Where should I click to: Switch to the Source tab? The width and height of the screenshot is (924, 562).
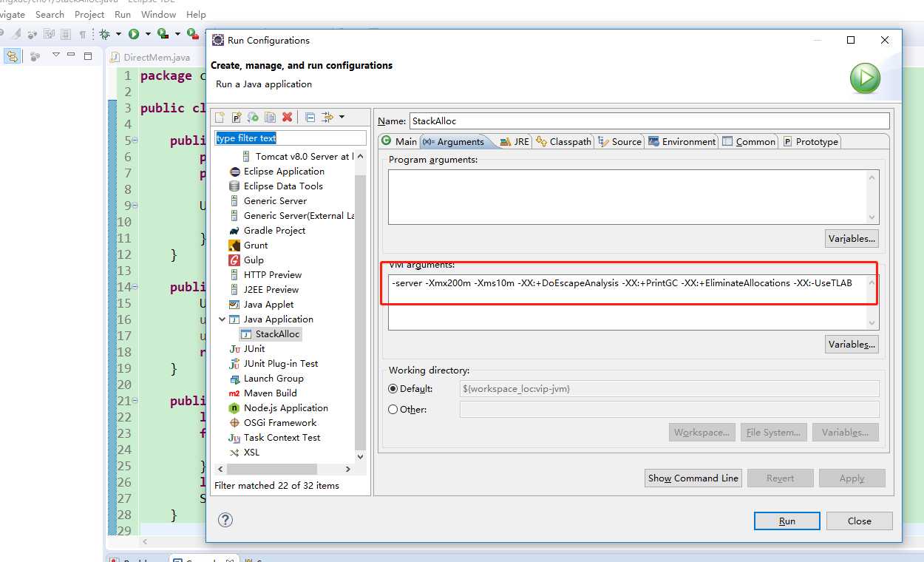(620, 141)
